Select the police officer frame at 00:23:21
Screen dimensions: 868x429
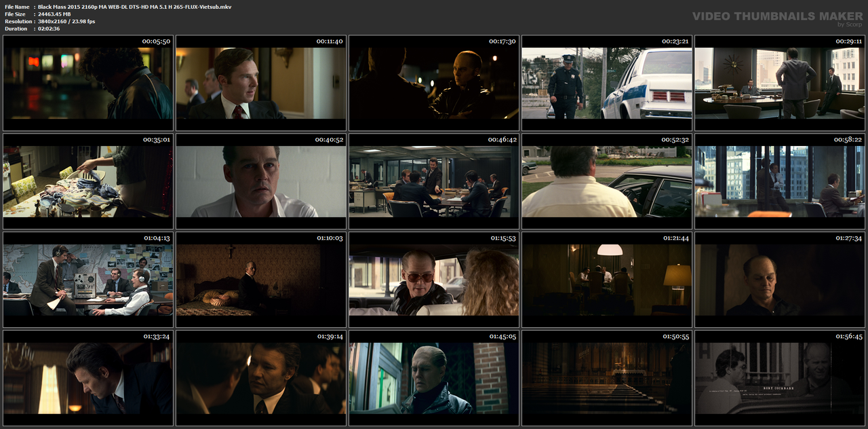(607, 83)
